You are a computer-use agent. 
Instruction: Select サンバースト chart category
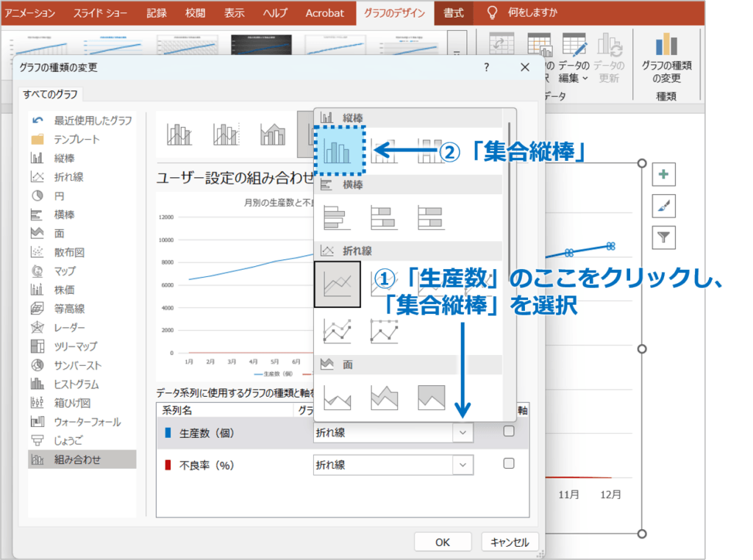coord(82,365)
